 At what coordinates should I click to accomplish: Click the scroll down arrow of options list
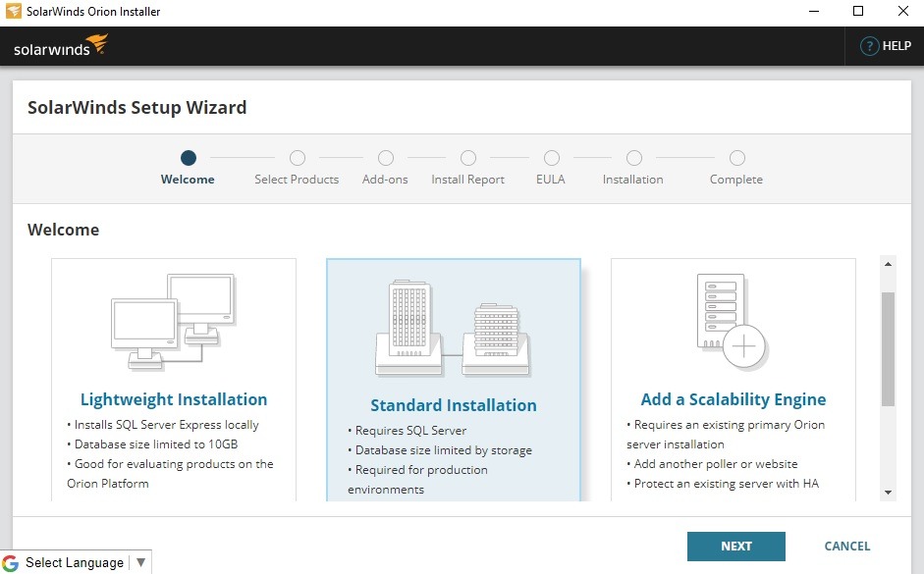click(888, 493)
